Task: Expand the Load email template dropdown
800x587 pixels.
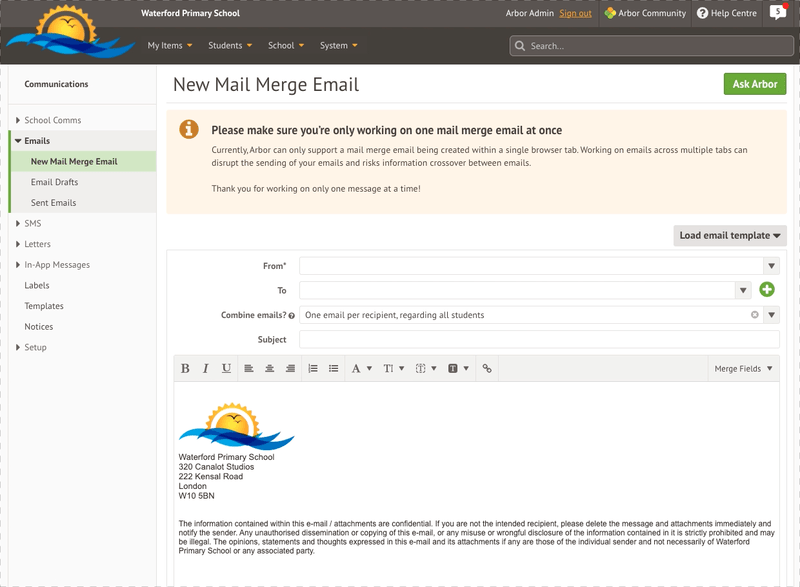Action: (x=730, y=236)
